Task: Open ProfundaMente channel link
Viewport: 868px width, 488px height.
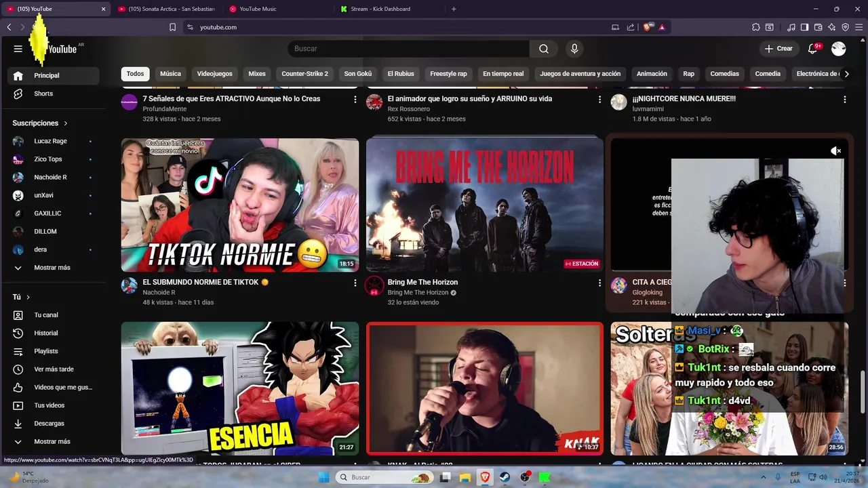Action: [x=165, y=109]
